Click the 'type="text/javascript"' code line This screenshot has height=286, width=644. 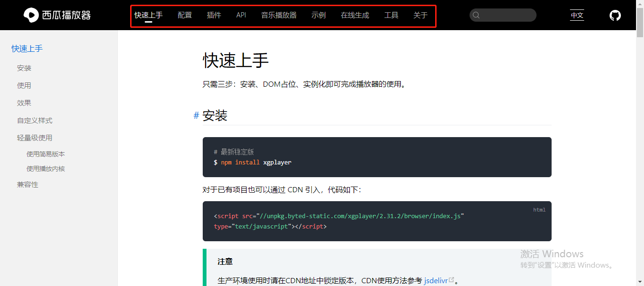click(270, 226)
